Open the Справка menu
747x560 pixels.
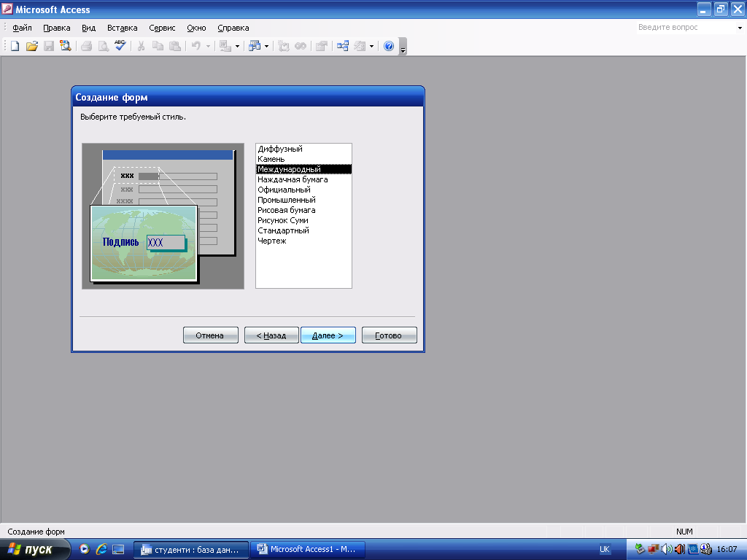pyautogui.click(x=233, y=28)
